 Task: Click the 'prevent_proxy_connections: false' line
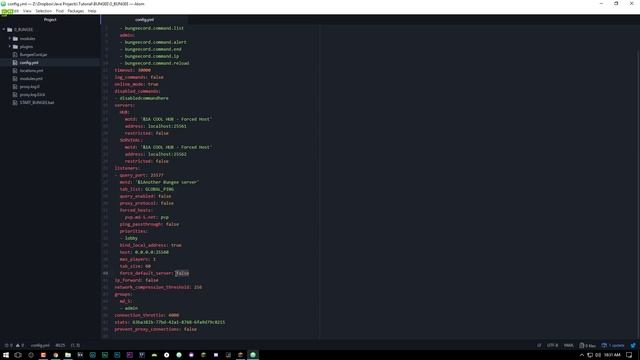pyautogui.click(x=156, y=329)
